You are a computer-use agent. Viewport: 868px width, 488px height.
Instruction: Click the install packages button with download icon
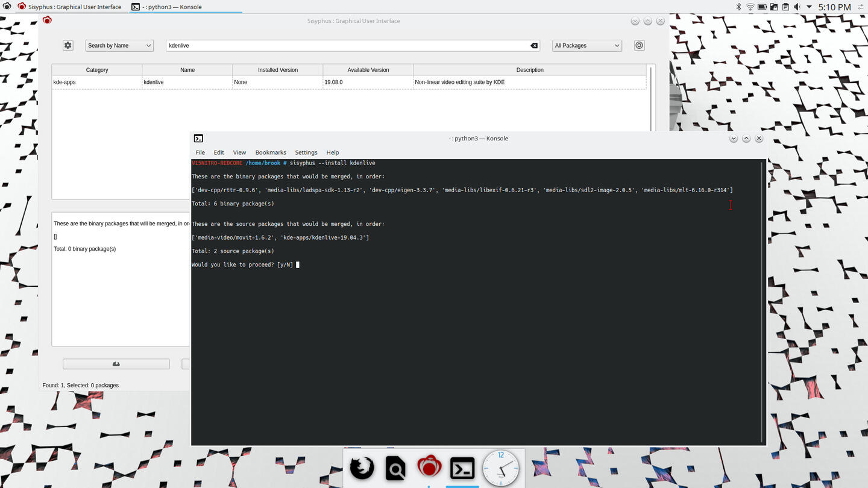(x=116, y=364)
